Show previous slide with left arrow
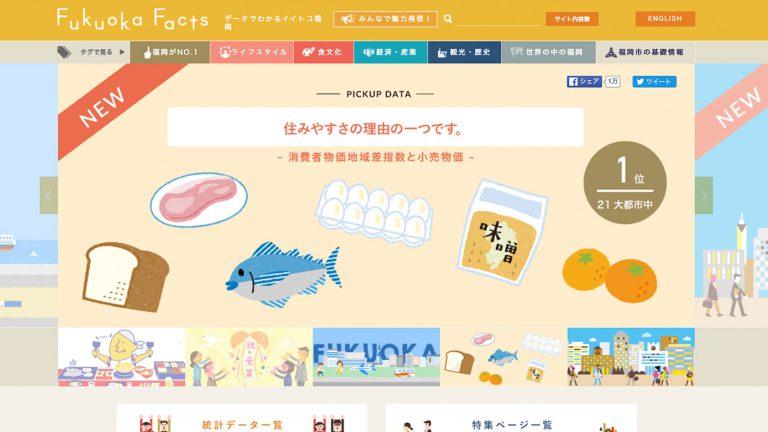The height and width of the screenshot is (432, 768). tap(48, 195)
